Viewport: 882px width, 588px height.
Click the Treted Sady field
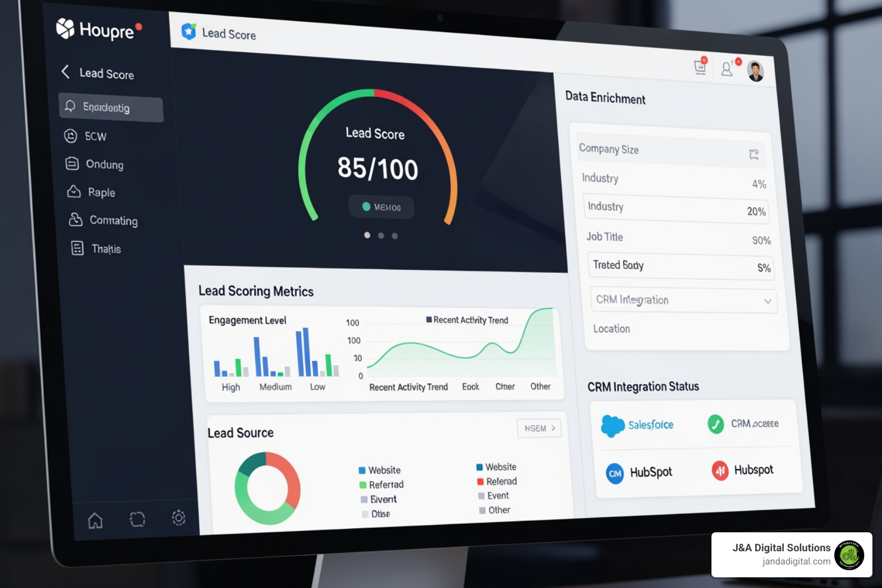(681, 266)
